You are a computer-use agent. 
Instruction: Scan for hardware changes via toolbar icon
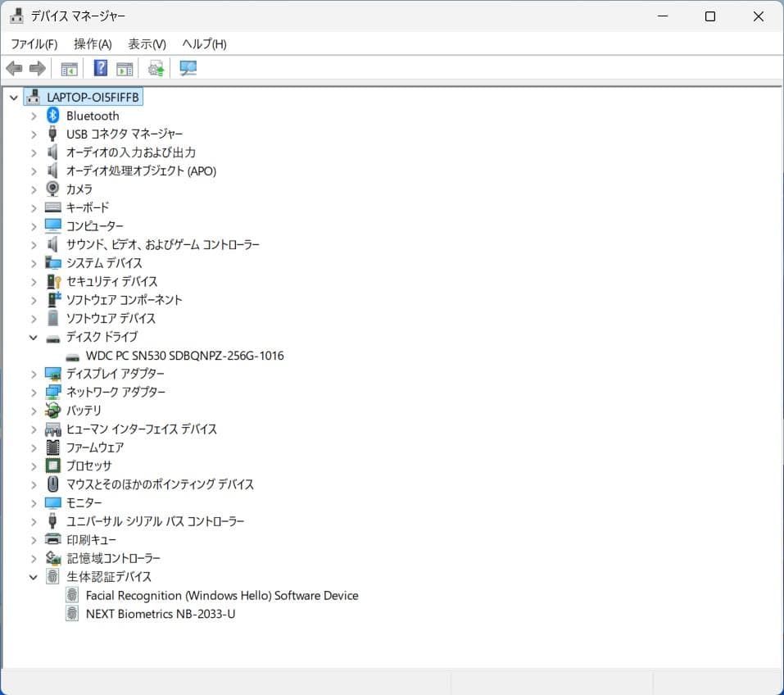click(188, 68)
